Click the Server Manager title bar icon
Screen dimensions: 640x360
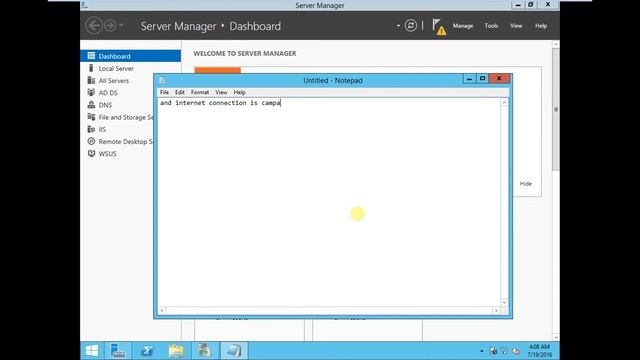click(x=84, y=5)
